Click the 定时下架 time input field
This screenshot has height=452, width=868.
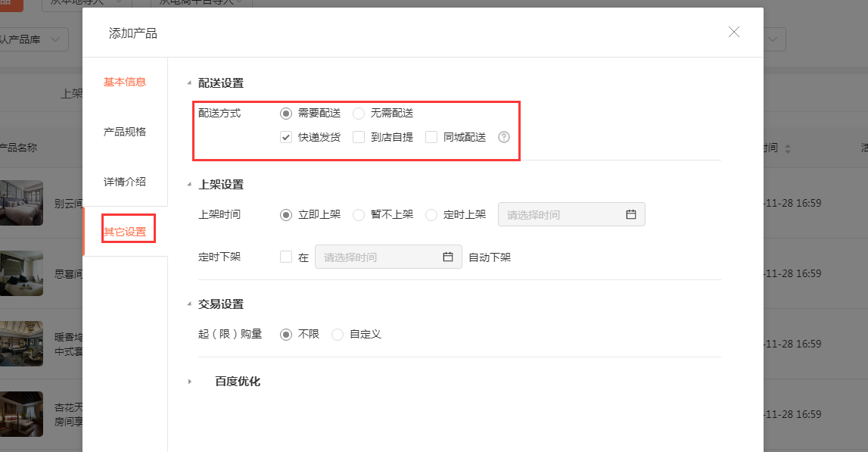pyautogui.click(x=378, y=257)
